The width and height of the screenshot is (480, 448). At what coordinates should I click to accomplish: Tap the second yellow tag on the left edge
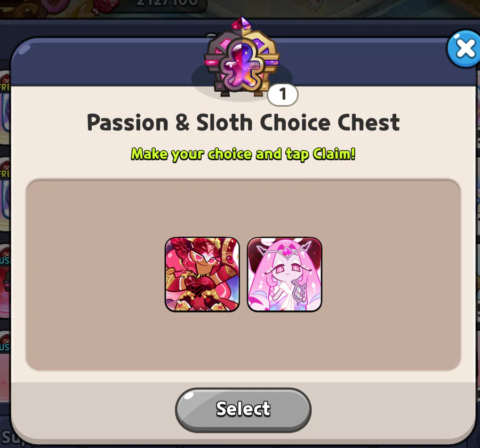pyautogui.click(x=5, y=173)
